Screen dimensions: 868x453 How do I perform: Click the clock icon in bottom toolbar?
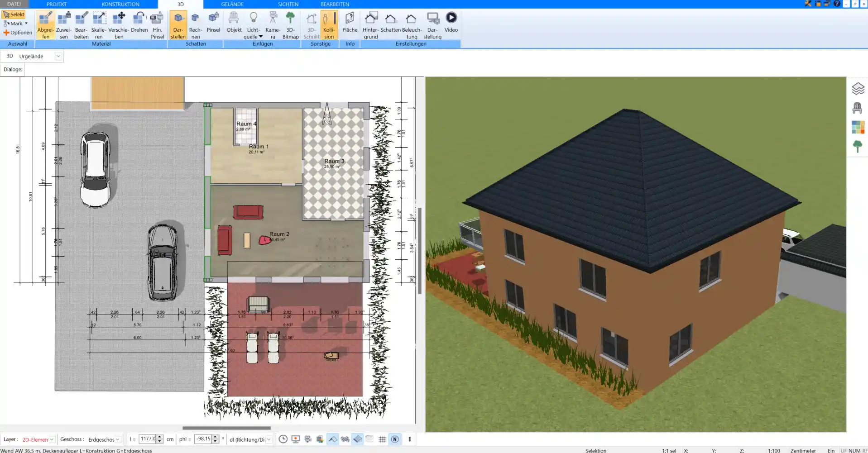283,439
